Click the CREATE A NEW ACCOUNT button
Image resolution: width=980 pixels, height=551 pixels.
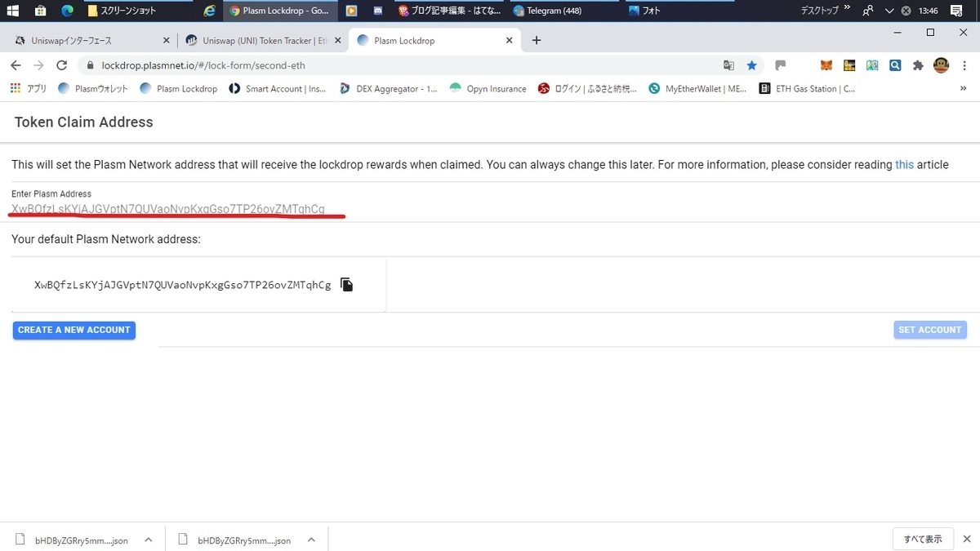[74, 330]
